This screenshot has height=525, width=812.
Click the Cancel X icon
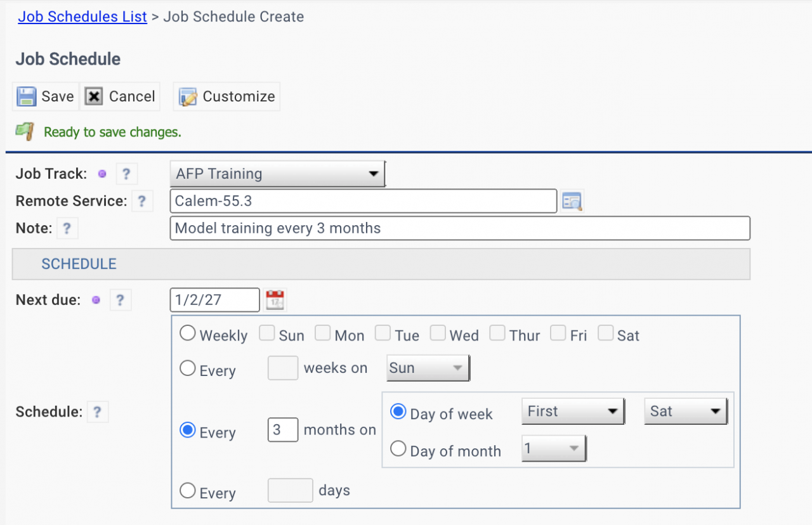click(94, 96)
